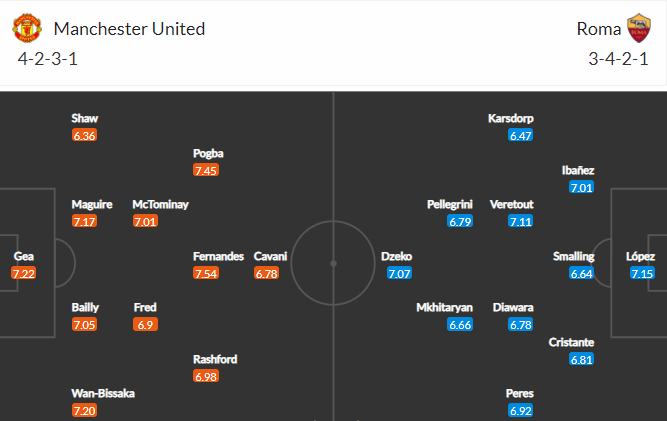Viewport: 667px width, 421px height.
Task: Select Karsdorp's player name
Action: (510, 118)
